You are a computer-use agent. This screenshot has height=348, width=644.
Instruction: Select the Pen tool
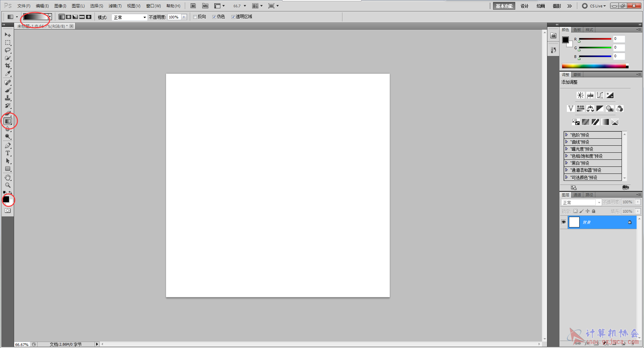pos(8,145)
